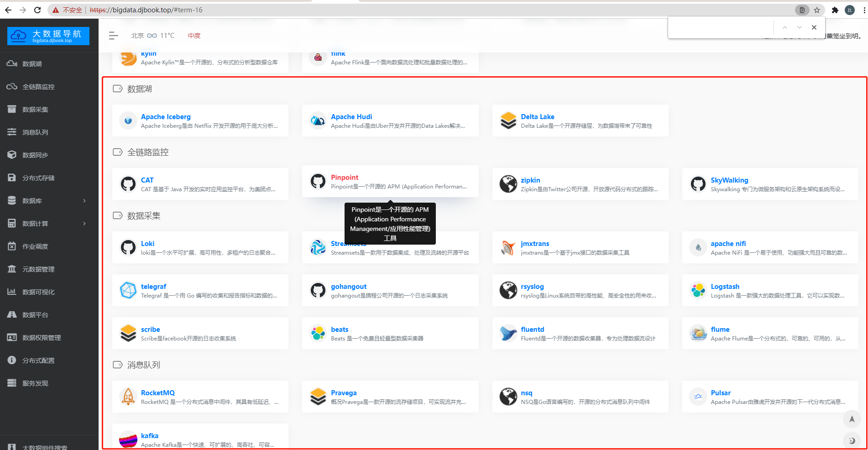The image size is (868, 450).
Task: Click the telegraf hexagon icon
Action: point(128,291)
